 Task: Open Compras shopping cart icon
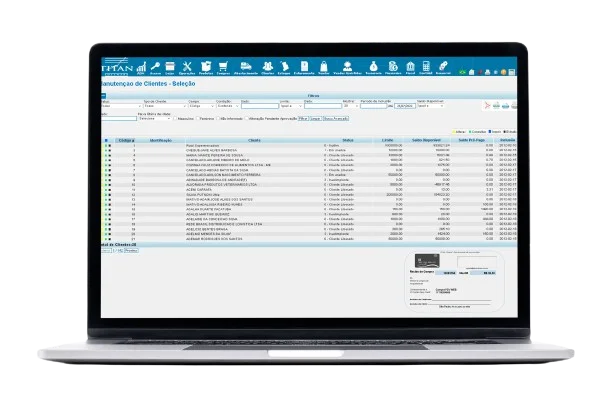(x=223, y=67)
